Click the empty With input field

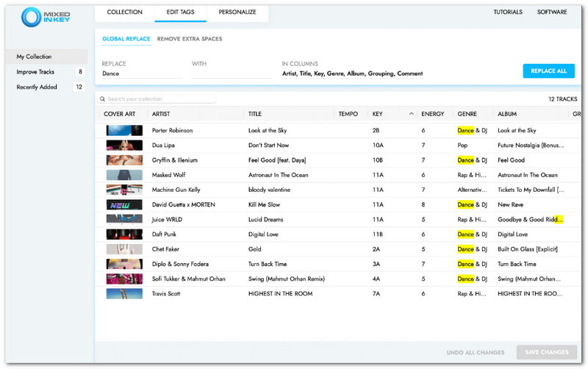[x=232, y=74]
